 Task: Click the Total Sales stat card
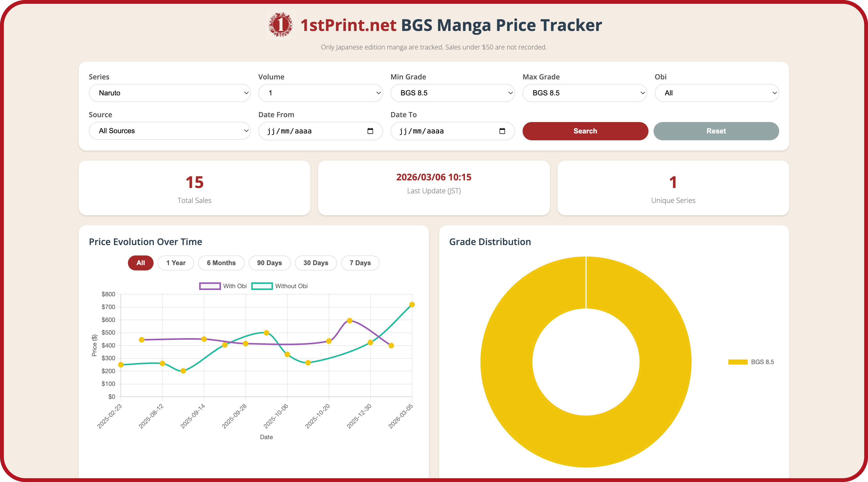194,188
